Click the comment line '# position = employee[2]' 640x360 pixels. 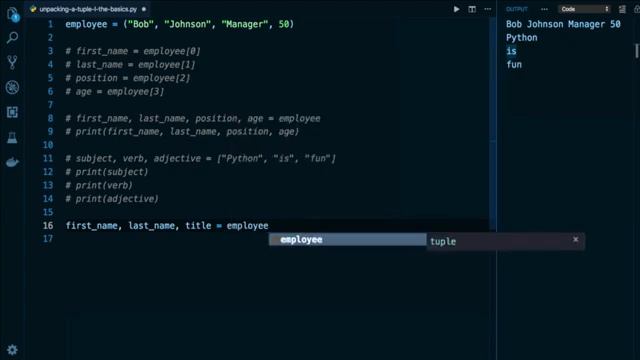click(x=128, y=78)
